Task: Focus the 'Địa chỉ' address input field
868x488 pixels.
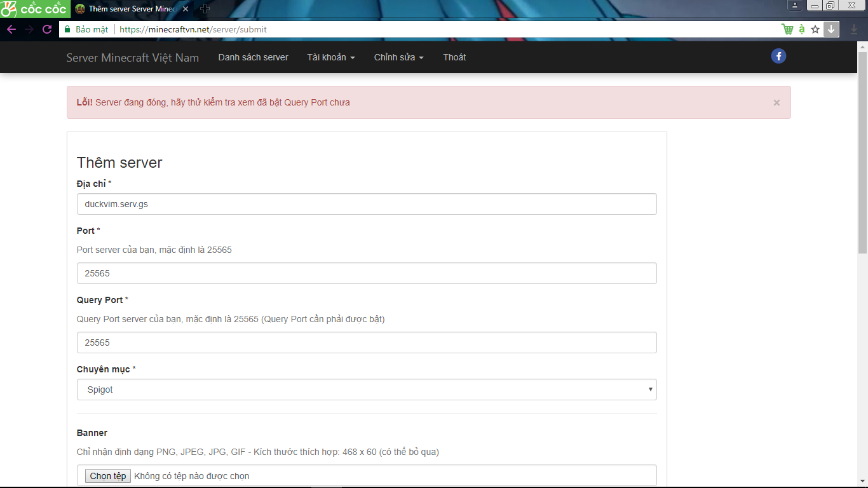Action: click(x=367, y=204)
